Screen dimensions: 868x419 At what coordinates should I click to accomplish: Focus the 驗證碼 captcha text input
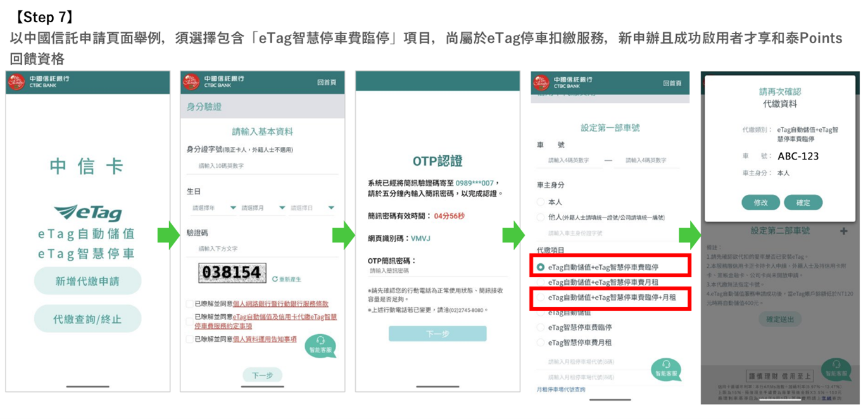[262, 249]
